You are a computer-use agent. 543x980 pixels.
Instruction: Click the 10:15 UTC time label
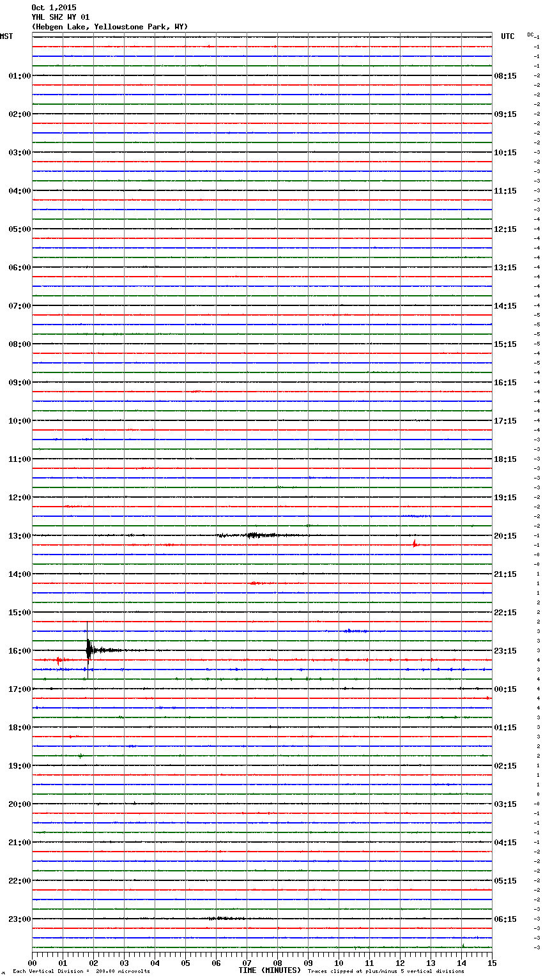(x=505, y=153)
